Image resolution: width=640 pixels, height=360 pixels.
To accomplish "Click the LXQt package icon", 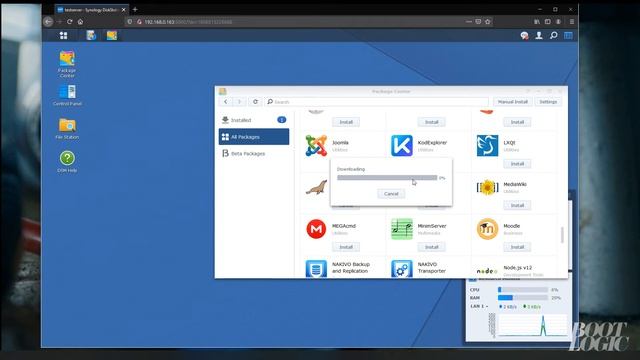I will tap(487, 146).
